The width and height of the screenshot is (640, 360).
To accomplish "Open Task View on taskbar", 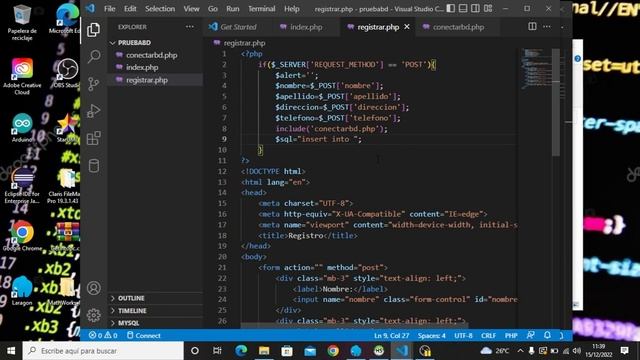I will coord(217,351).
